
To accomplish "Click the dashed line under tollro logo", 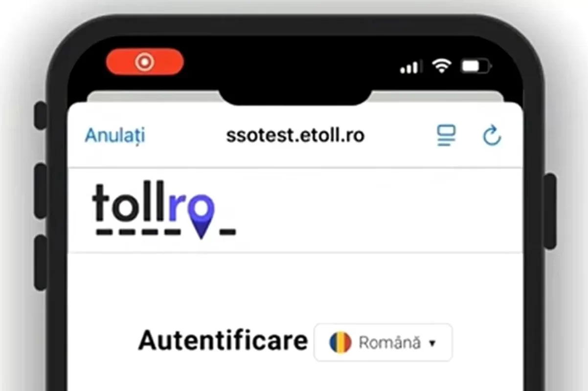I will [165, 231].
